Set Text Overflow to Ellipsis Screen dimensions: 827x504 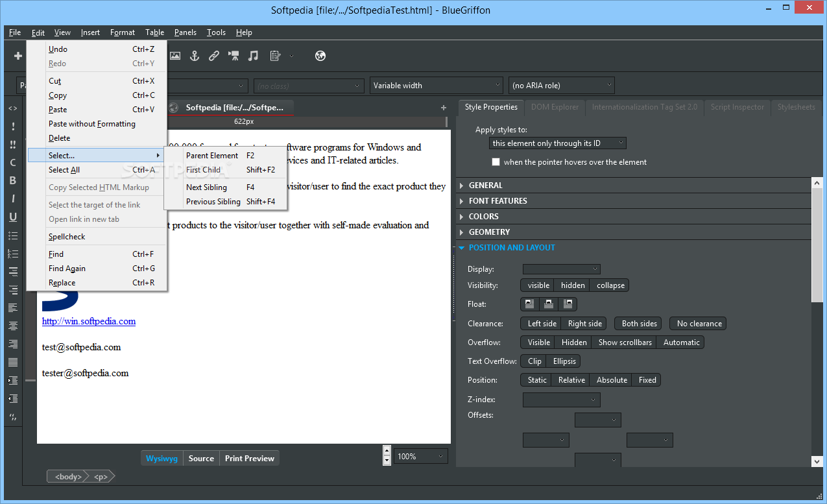564,361
